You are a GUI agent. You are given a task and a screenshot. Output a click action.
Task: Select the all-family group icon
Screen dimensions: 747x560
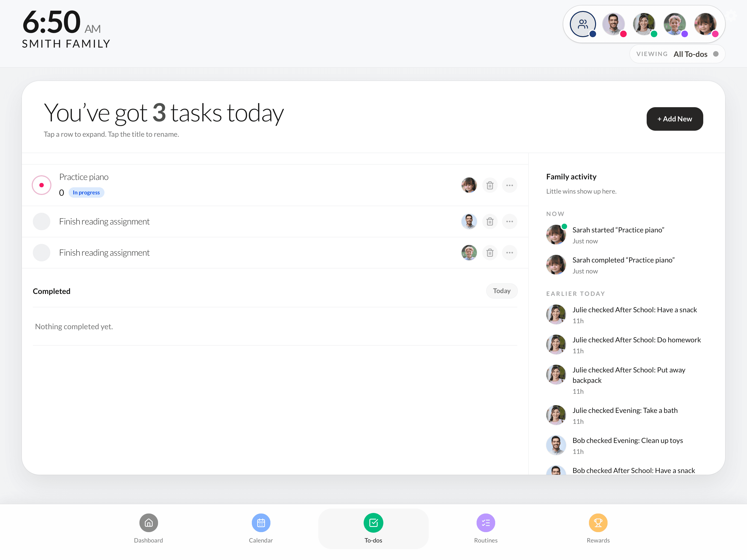click(583, 24)
